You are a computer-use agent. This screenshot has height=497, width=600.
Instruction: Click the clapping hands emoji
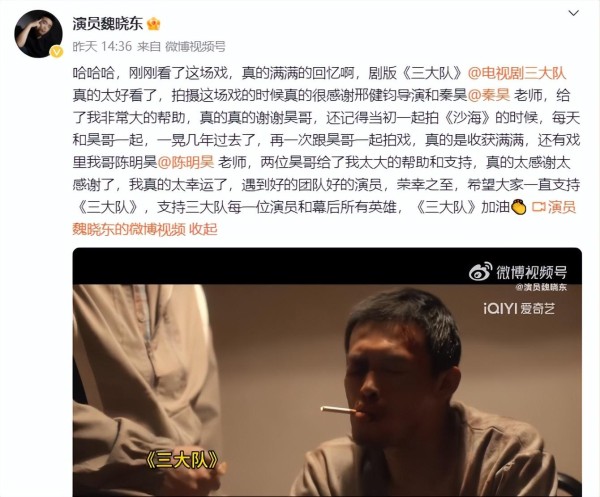pos(519,207)
